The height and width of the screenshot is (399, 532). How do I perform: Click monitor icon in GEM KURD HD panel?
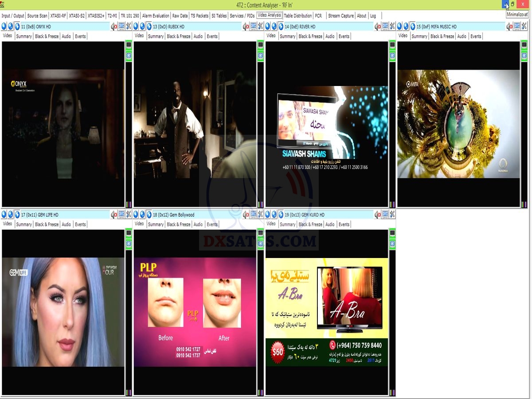tap(385, 215)
